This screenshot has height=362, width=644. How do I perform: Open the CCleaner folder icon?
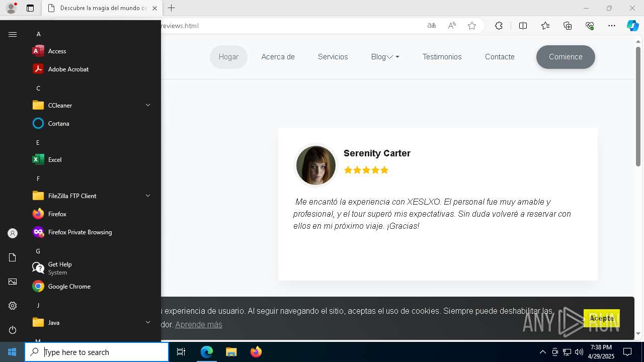click(38, 105)
